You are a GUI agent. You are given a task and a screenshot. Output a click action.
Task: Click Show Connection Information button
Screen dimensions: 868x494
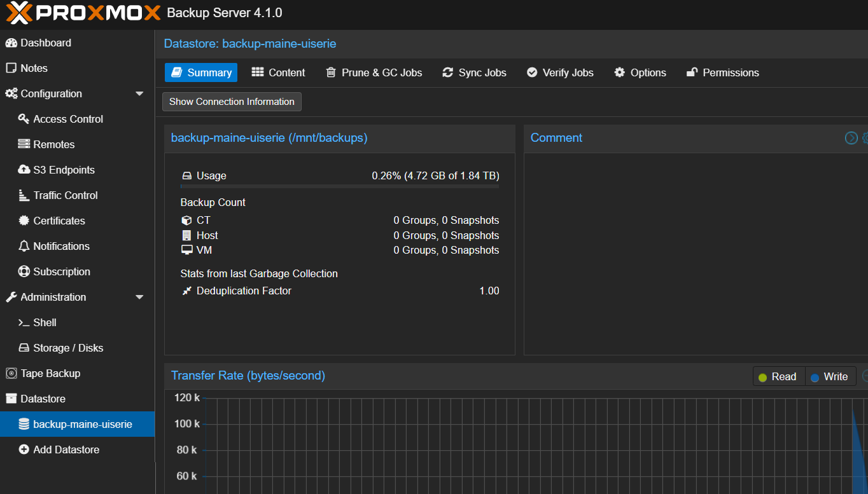232,102
